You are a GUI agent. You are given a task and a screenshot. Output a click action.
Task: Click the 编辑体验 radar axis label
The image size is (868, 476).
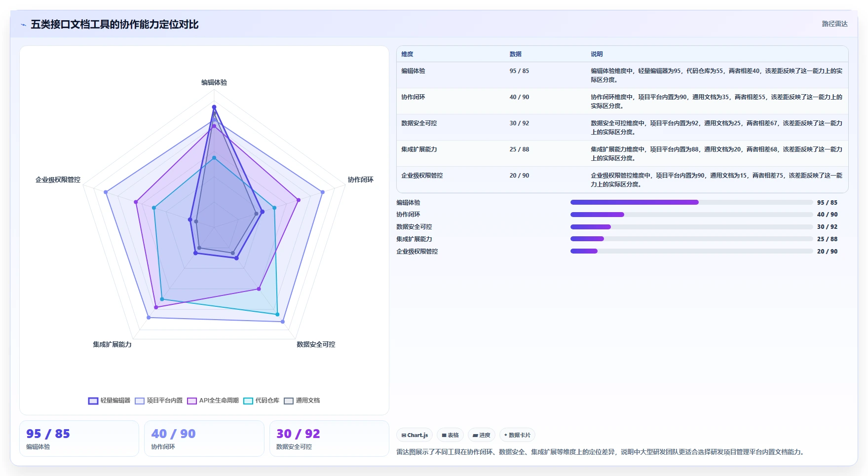(x=214, y=82)
